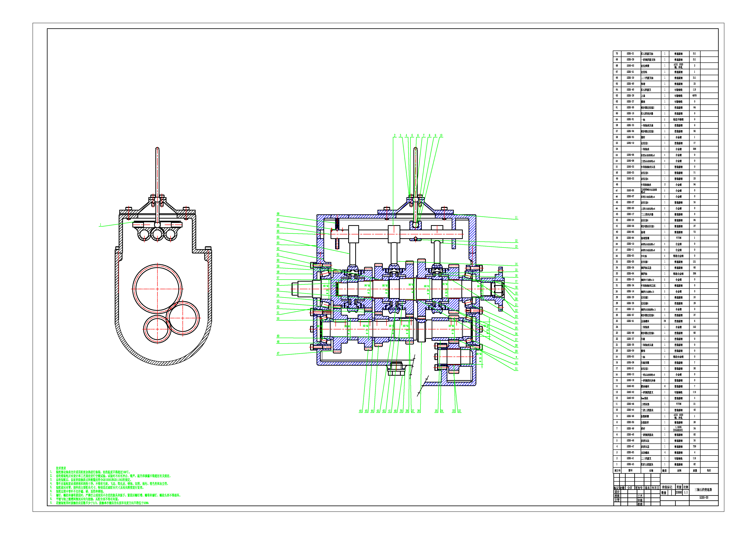
Task: Click the weight value '32880' in title block
Action: [679, 493]
